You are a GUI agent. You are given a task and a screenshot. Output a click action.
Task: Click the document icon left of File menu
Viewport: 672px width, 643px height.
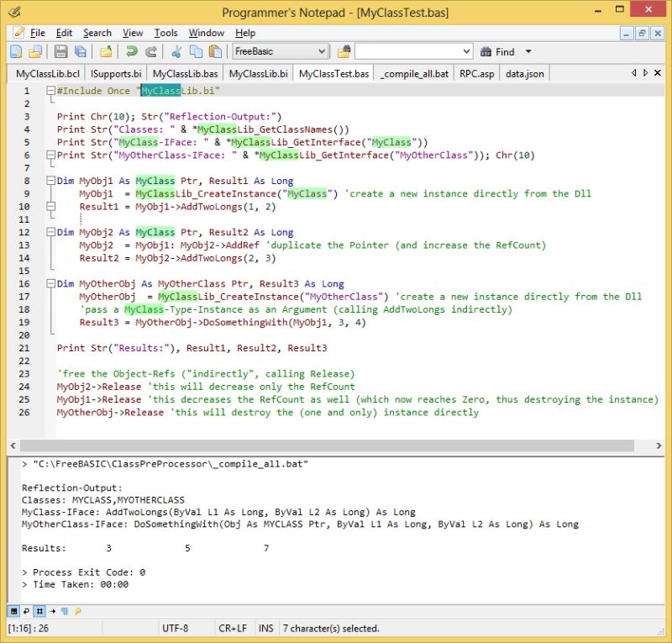click(18, 33)
